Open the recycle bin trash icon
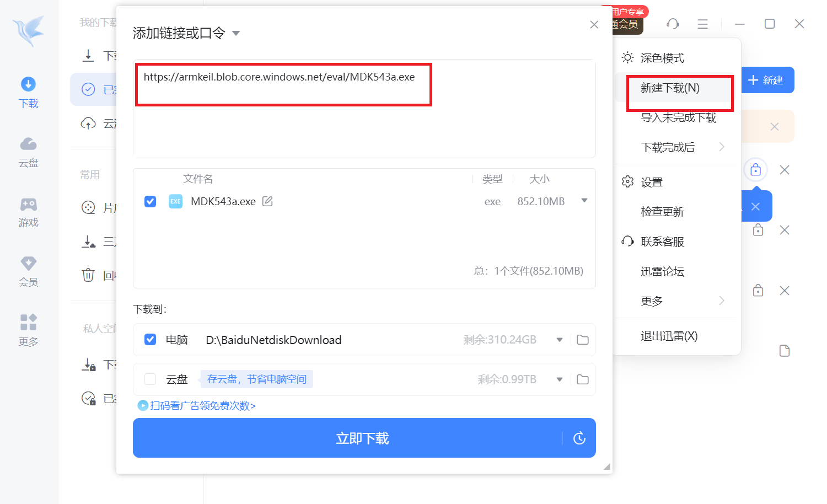827x504 pixels. point(88,275)
